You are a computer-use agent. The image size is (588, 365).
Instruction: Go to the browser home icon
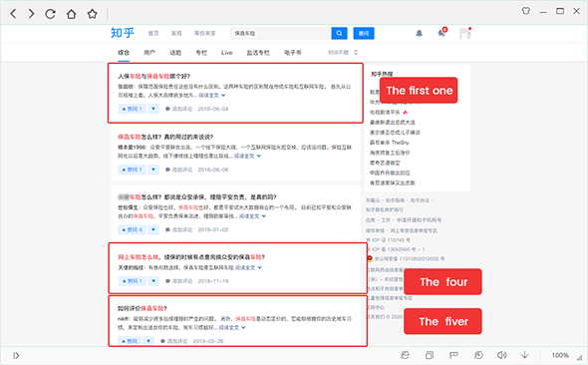point(71,14)
